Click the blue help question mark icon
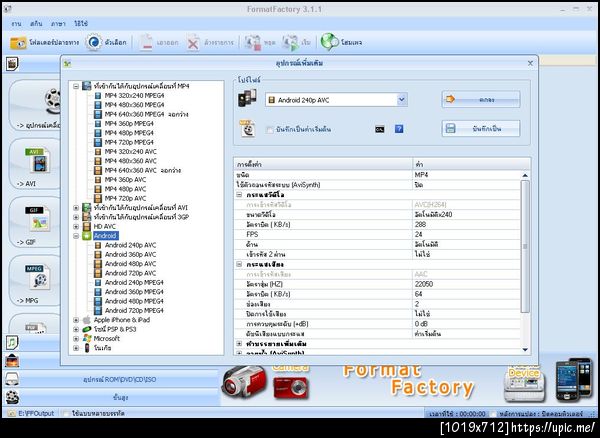 pos(399,129)
